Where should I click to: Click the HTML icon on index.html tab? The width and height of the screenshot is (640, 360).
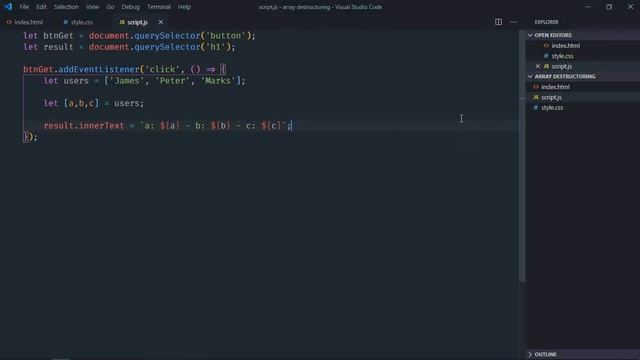(x=9, y=22)
